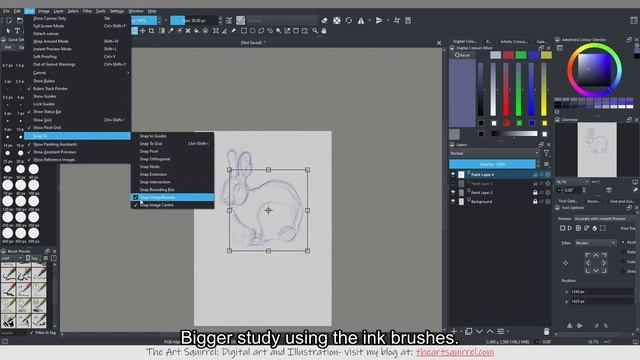The image size is (640, 360).
Task: Toggle Show Pixel Grid
Action: pyautogui.click(x=77, y=128)
